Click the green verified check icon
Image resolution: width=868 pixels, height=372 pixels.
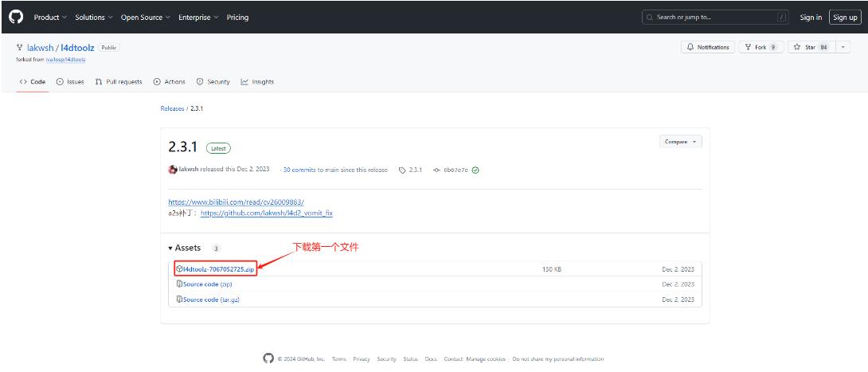click(475, 170)
